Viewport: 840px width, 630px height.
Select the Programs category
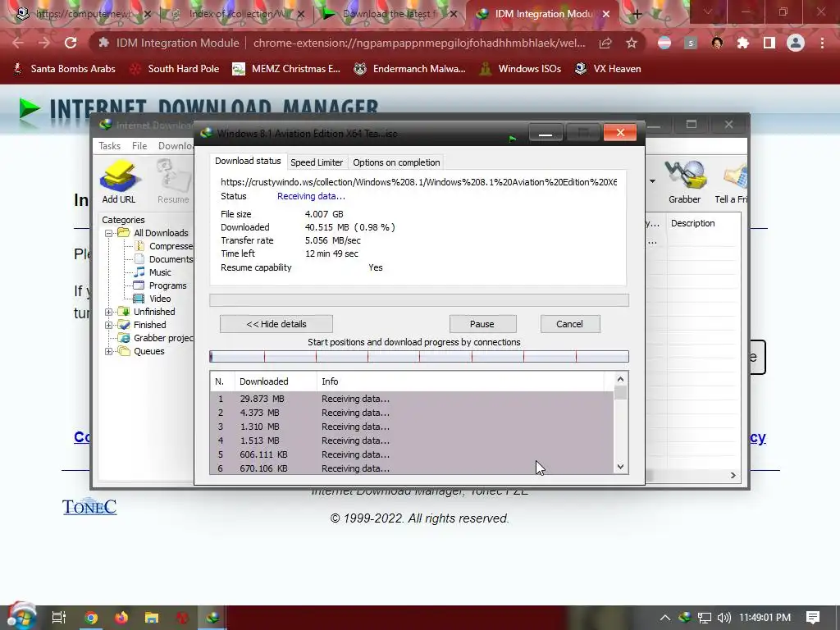[167, 285]
